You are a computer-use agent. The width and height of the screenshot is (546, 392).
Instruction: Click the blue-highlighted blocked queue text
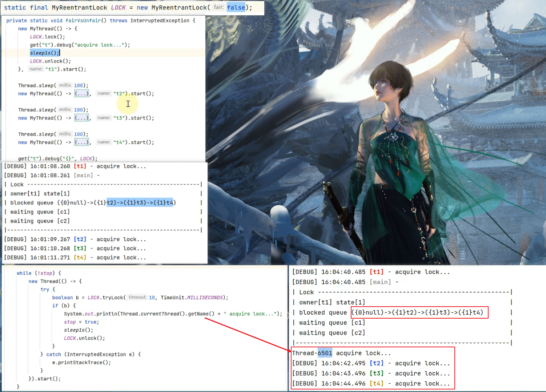(x=141, y=203)
